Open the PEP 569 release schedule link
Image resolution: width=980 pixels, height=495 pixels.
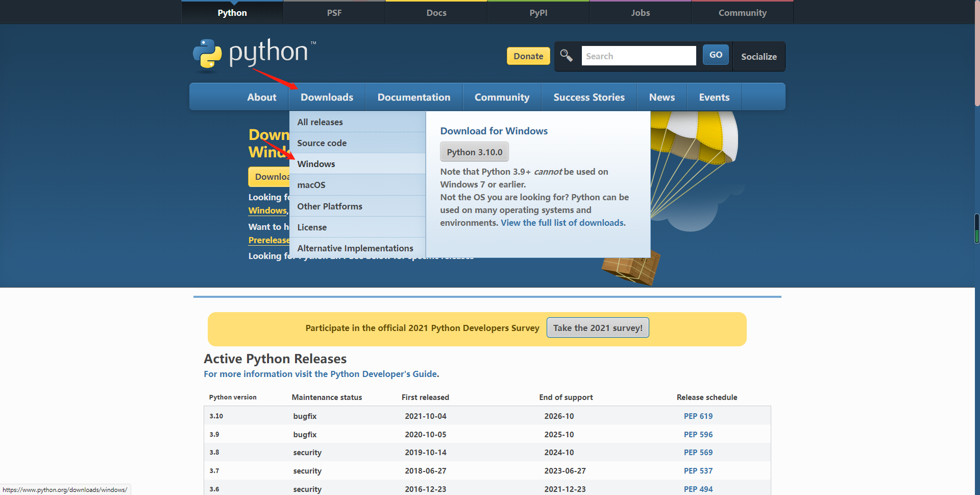click(698, 452)
